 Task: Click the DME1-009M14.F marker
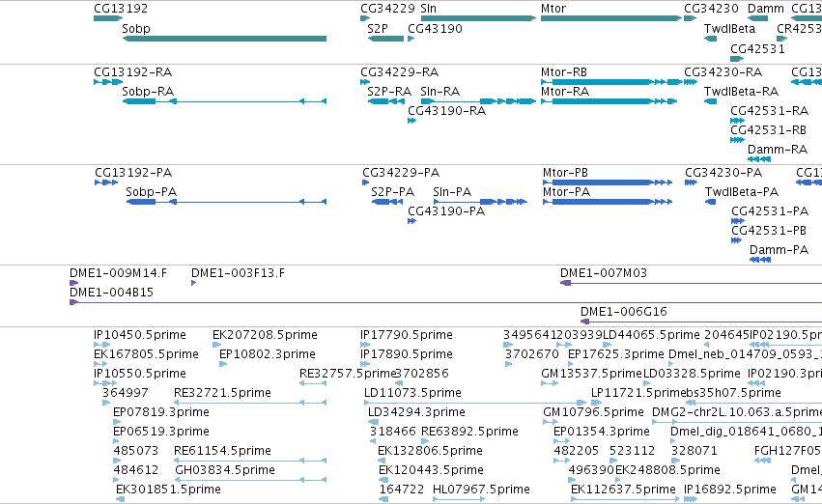point(74,283)
